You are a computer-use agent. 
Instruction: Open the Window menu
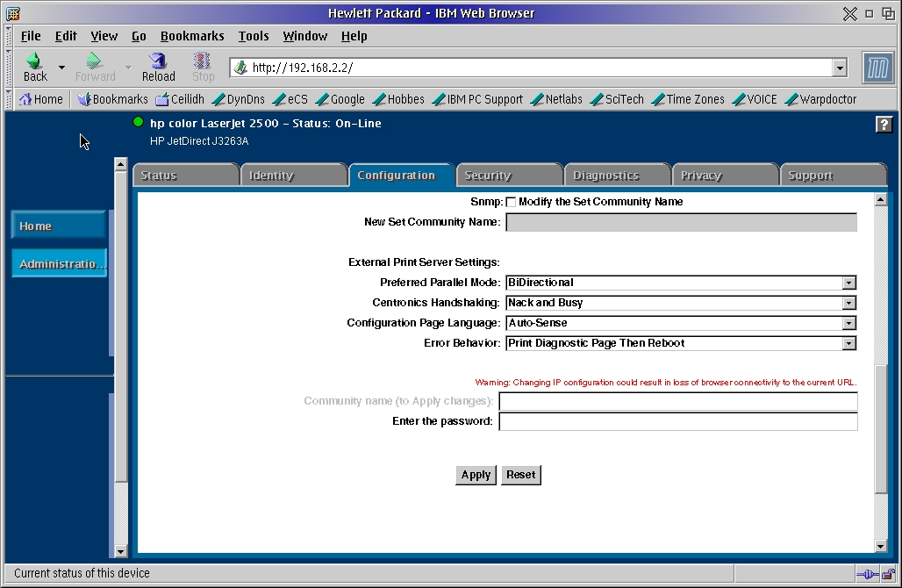point(304,36)
